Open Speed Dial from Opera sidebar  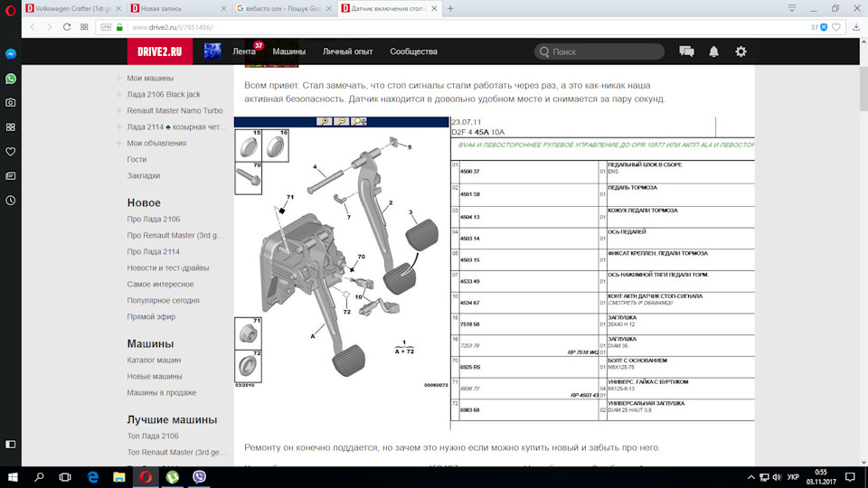pyautogui.click(x=11, y=127)
